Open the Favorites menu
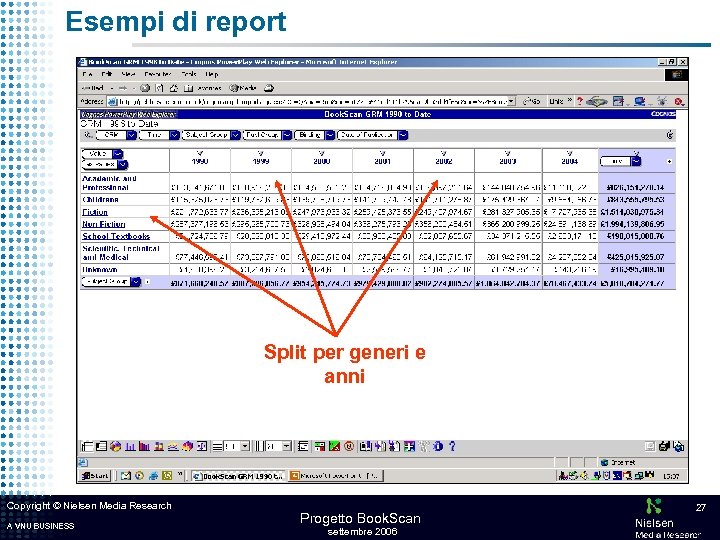This screenshot has width=720, height=540. point(158,74)
